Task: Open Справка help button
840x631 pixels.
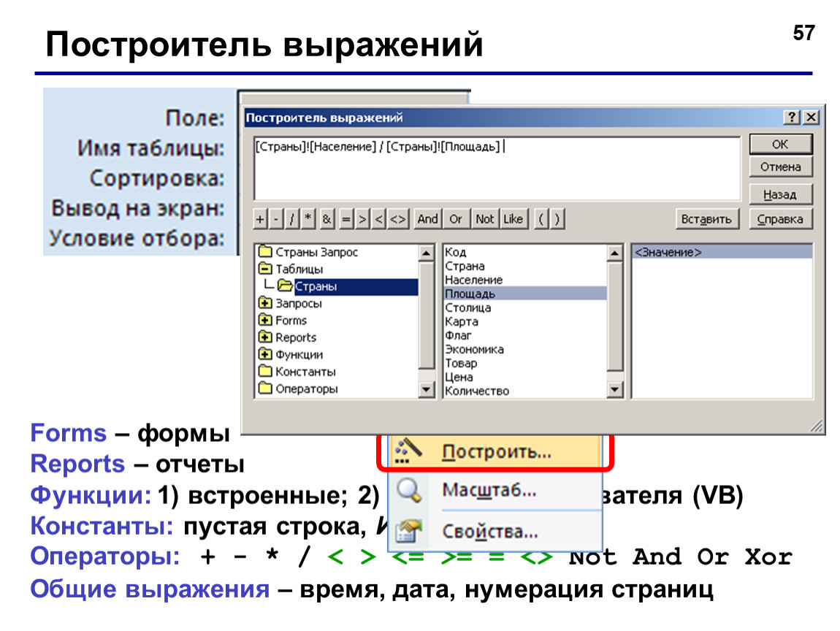Action: pyautogui.click(x=781, y=219)
